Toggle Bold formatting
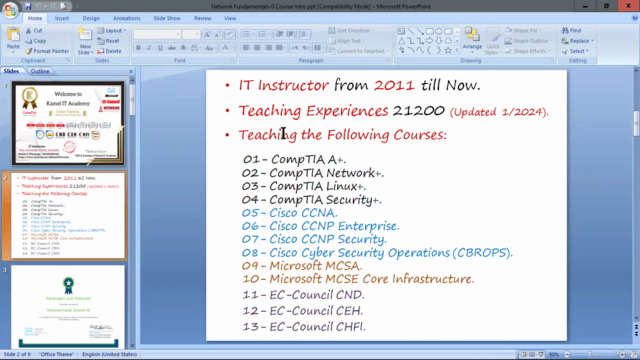This screenshot has height=360, width=640. click(138, 48)
